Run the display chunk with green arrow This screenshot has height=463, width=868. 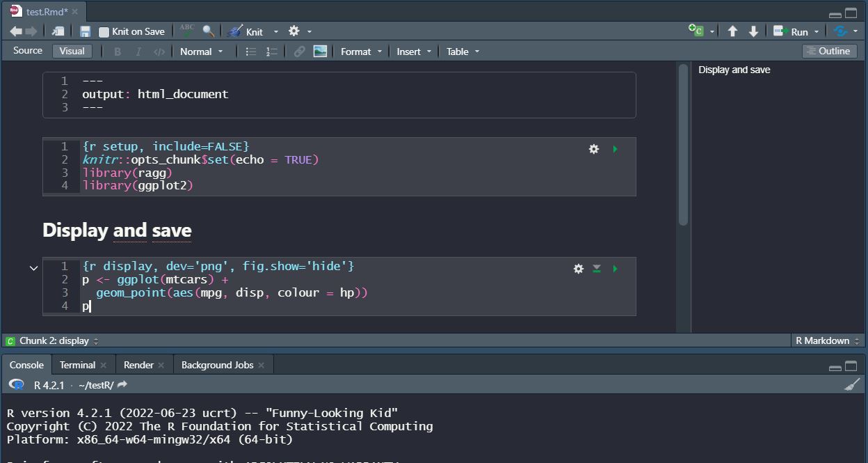click(615, 268)
